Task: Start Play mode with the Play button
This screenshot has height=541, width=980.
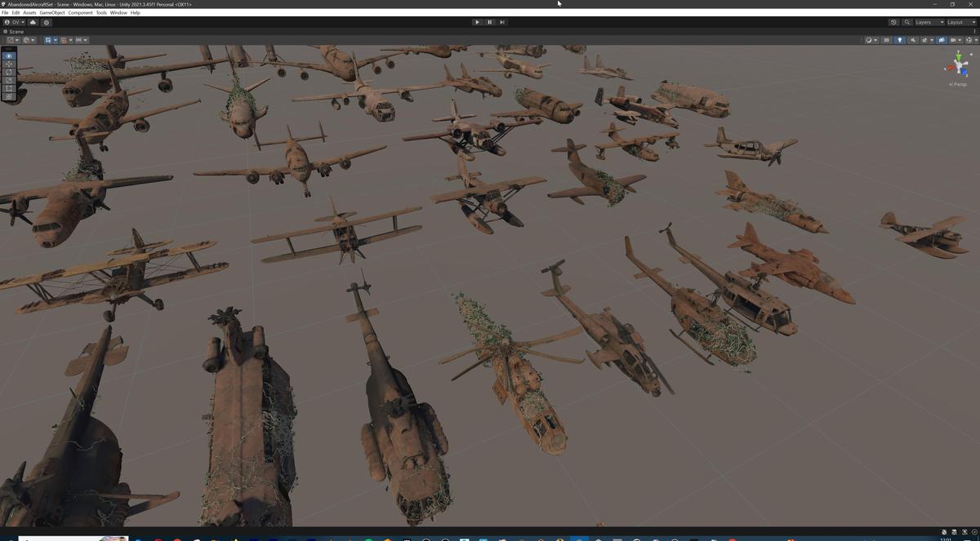Action: 477,22
